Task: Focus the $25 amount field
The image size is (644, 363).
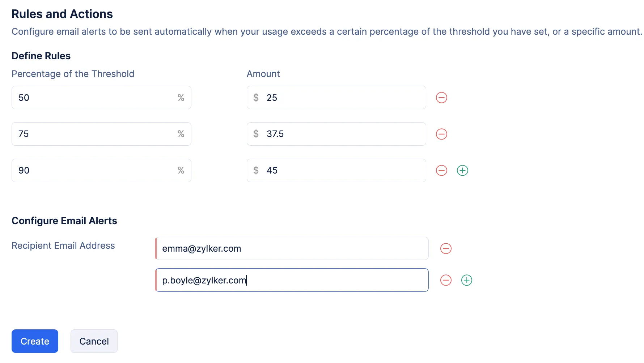Action: click(336, 98)
